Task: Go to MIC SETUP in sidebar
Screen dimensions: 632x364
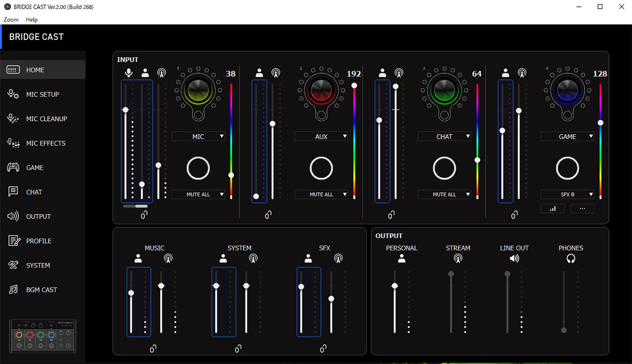Action: coord(43,94)
